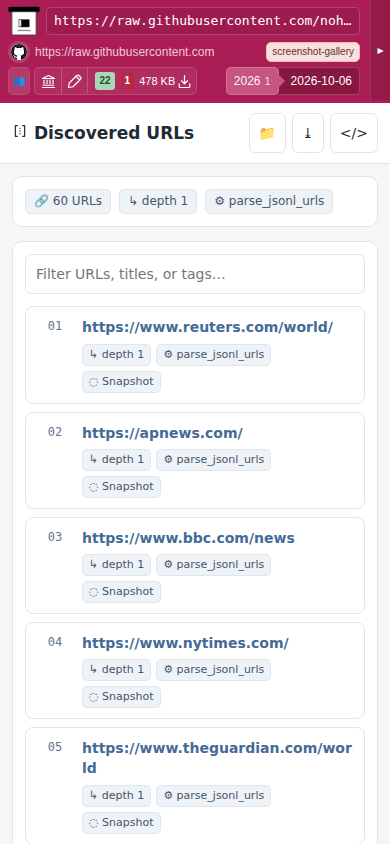The image size is (390, 844).
Task: Click the GitHub favicon icon
Action: coord(19,52)
